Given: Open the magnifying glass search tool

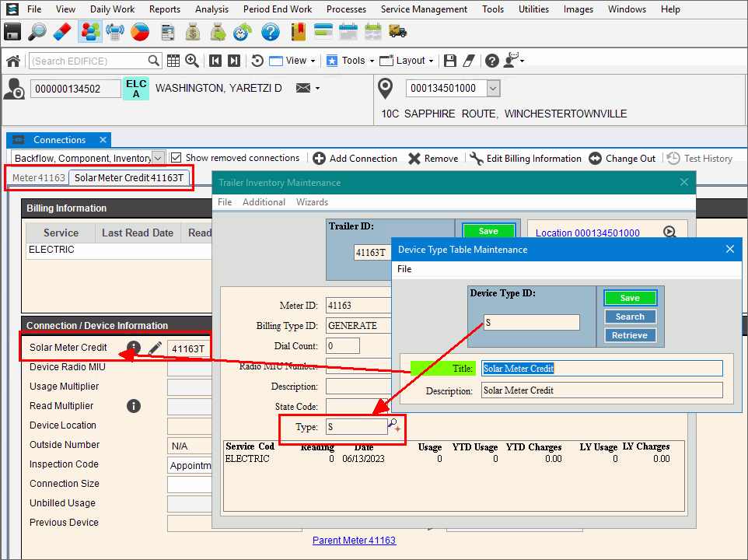Looking at the screenshot, I should point(37,33).
